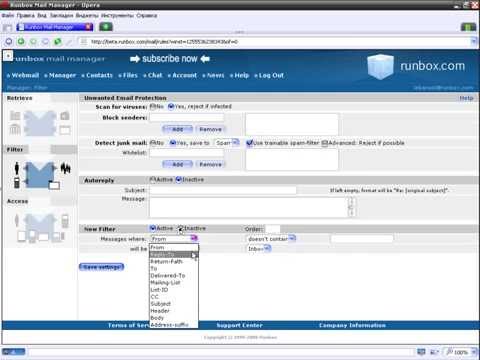
Task: Choose Subject from the open list
Action: point(174,304)
